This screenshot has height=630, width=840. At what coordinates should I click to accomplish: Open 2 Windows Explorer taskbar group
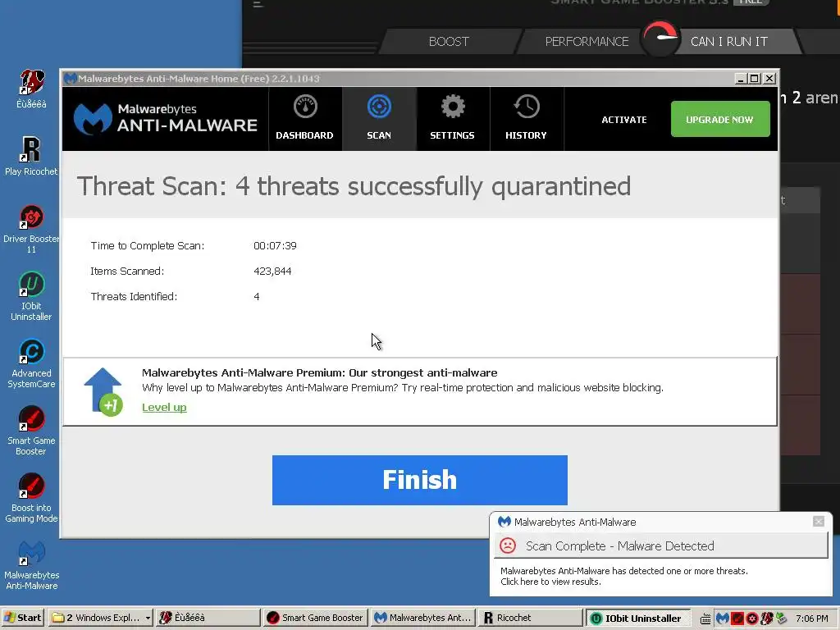101,618
